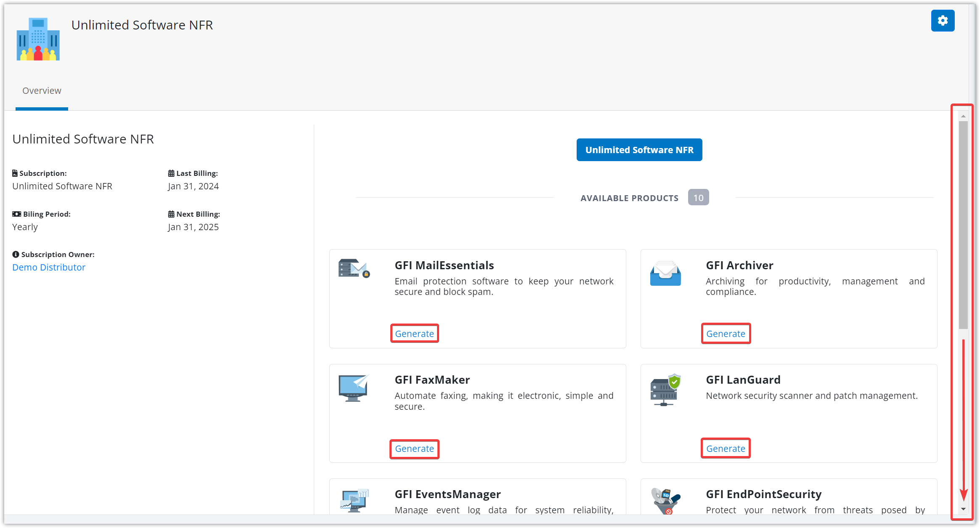Viewport: 980px width, 528px height.
Task: Click the GFI EventsManager title
Action: tap(448, 494)
